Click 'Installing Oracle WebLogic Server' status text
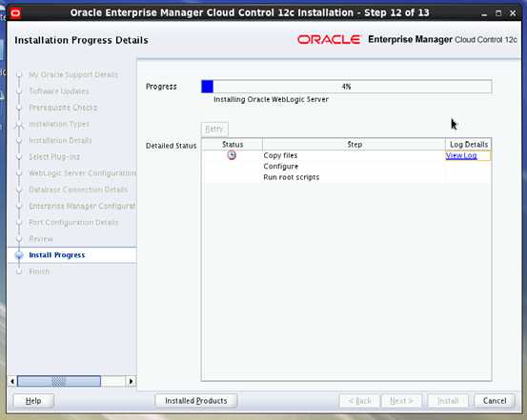This screenshot has width=527, height=420. (x=271, y=99)
